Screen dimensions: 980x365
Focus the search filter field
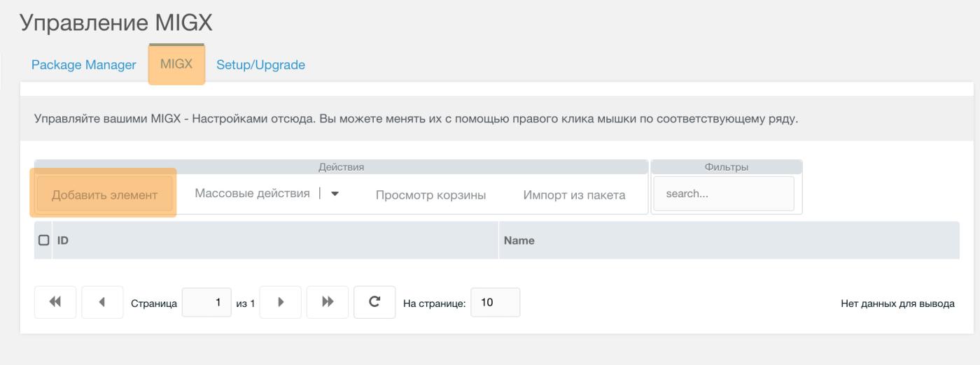pos(724,194)
